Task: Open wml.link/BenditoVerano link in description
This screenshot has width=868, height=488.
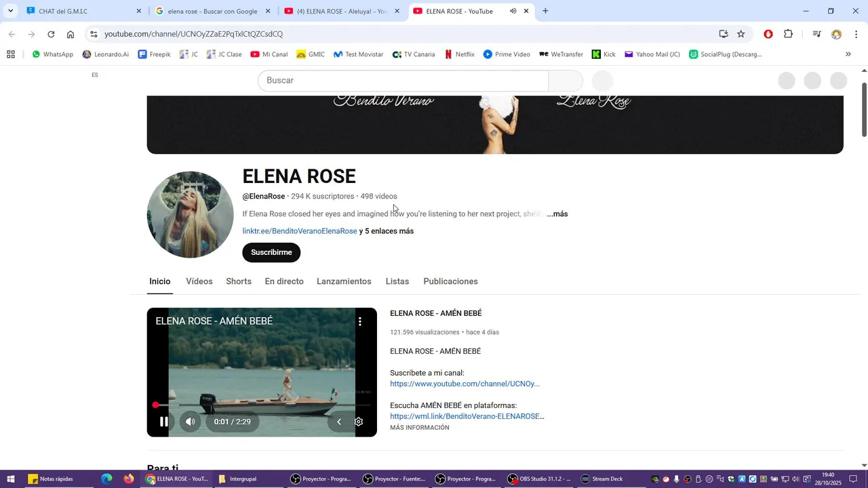Action: point(467,416)
